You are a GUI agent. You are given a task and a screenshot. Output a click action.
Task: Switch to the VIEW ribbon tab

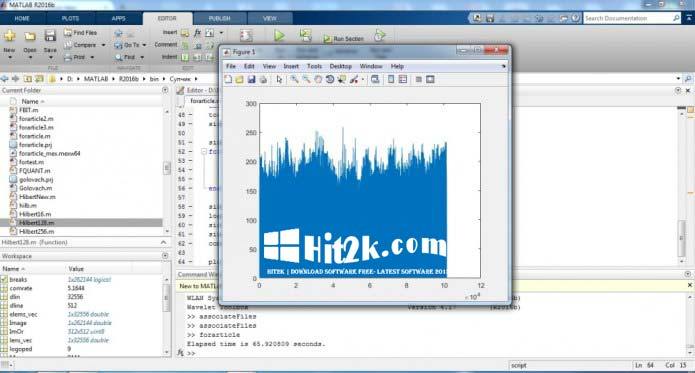tap(269, 19)
